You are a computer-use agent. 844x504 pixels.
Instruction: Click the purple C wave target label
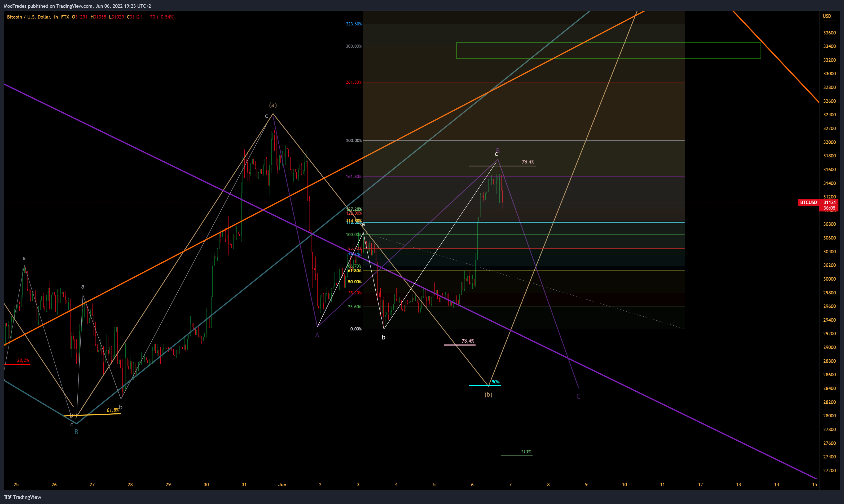coord(578,396)
